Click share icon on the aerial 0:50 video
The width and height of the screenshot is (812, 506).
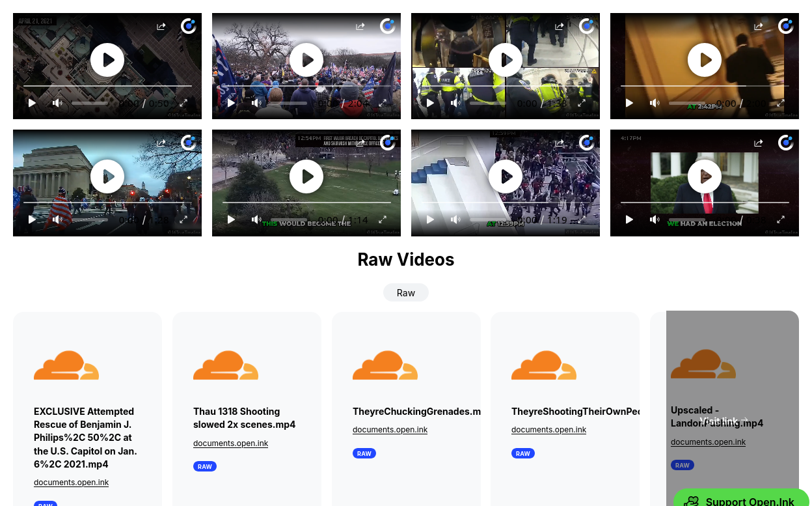click(161, 27)
